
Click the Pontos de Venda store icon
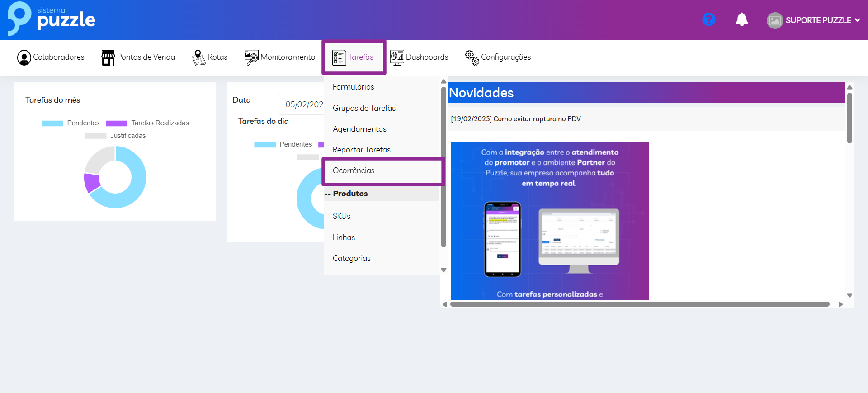(108, 57)
